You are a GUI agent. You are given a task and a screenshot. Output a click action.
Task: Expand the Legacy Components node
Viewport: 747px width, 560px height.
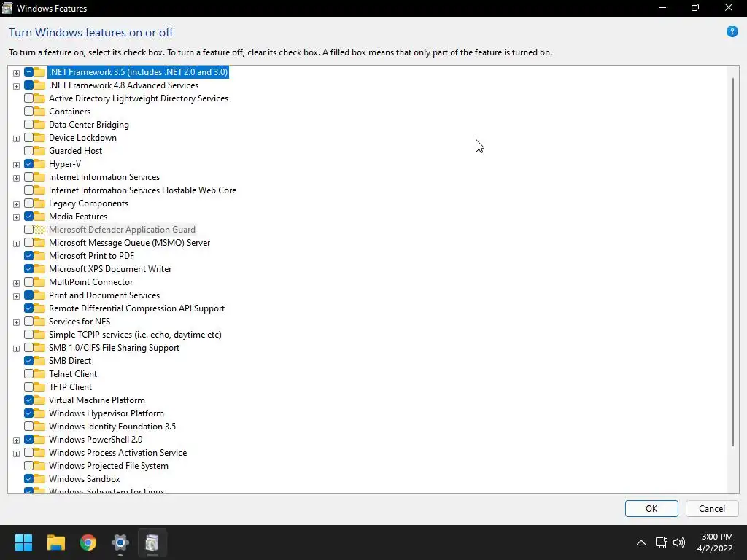16,204
